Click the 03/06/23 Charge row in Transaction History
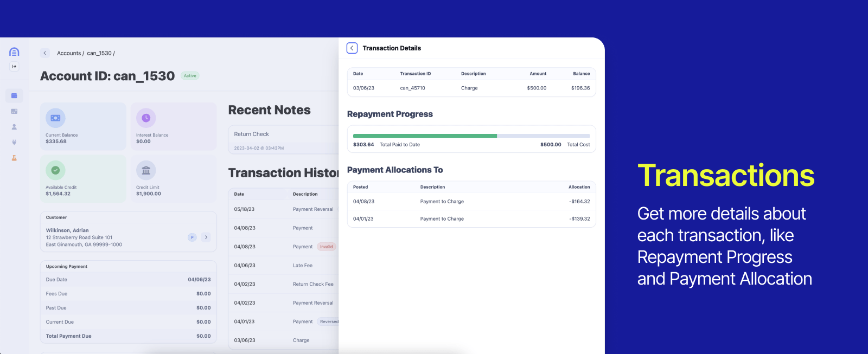The width and height of the screenshot is (868, 354). point(284,340)
